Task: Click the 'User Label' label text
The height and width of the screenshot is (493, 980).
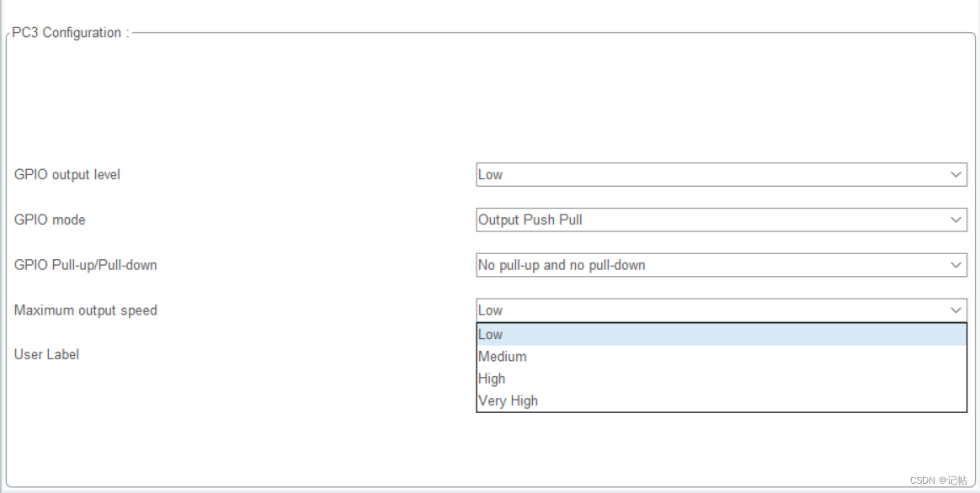Action: 46,355
